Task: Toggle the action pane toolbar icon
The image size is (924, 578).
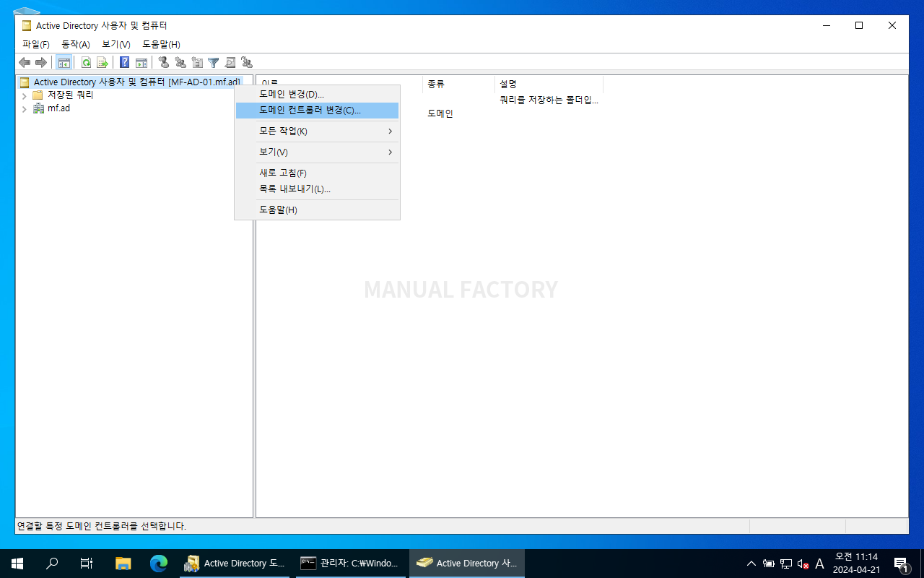Action: [x=141, y=63]
